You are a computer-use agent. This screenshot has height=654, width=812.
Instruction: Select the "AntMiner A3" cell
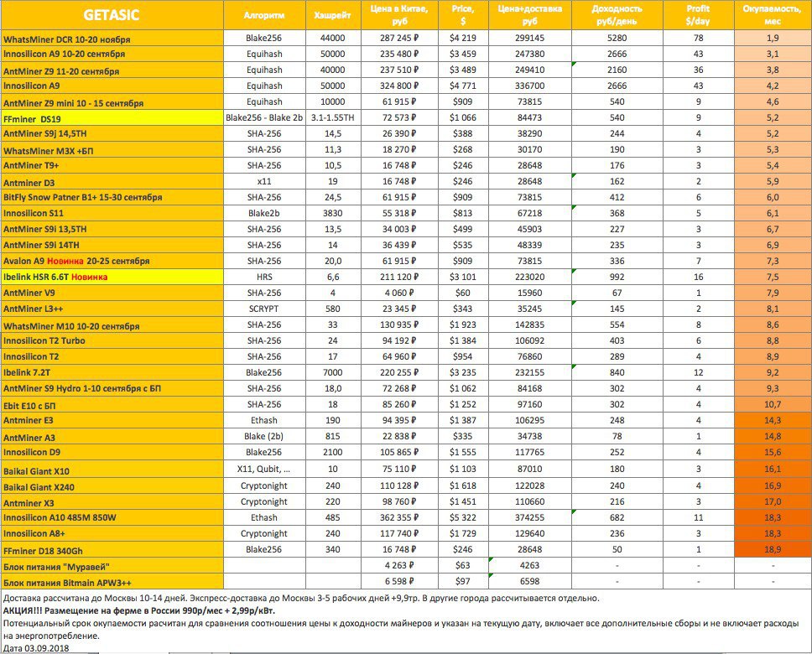[x=112, y=437]
